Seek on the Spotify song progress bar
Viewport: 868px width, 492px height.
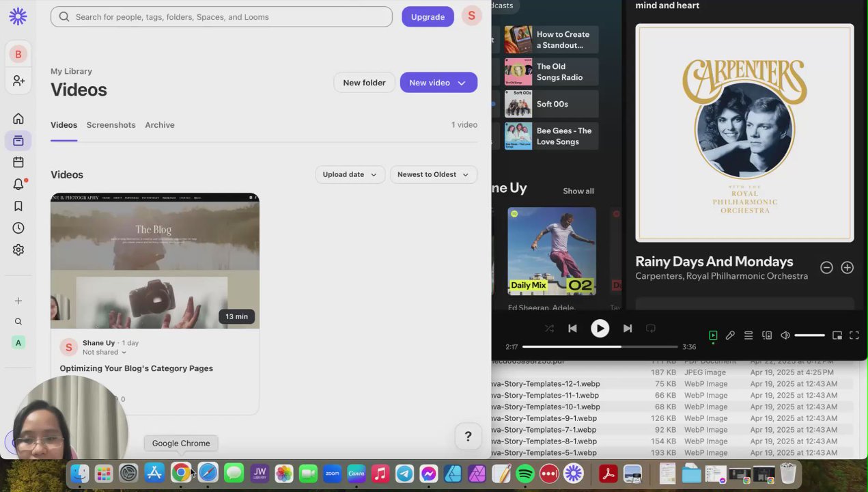(x=600, y=346)
